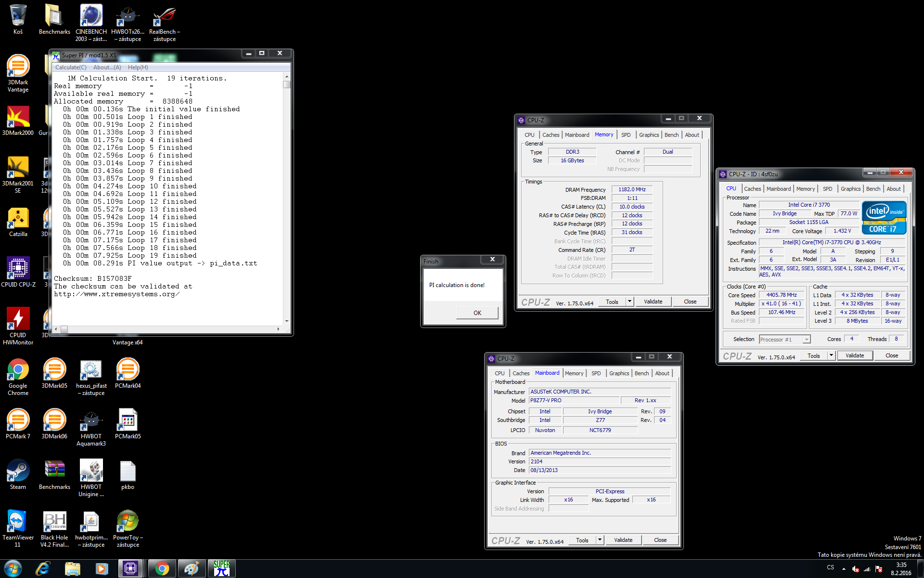This screenshot has height=578, width=924.
Task: Show hidden system tray icons arrow
Action: click(844, 569)
